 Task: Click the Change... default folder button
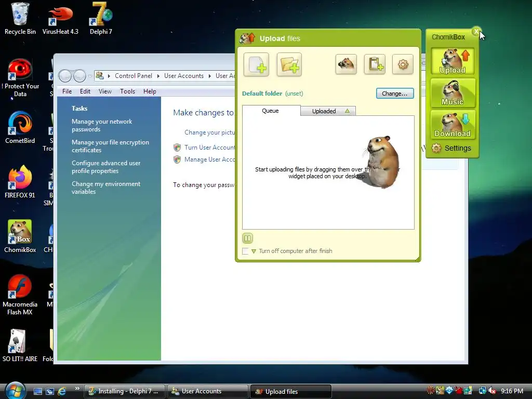pyautogui.click(x=395, y=94)
